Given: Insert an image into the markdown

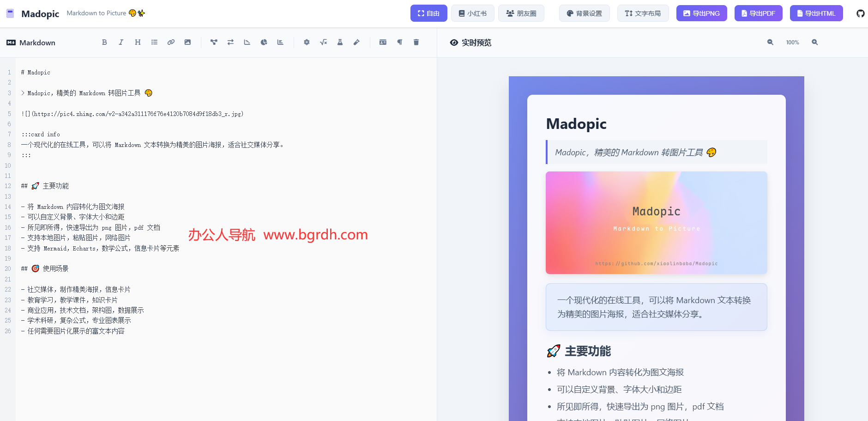Looking at the screenshot, I should click(x=187, y=42).
